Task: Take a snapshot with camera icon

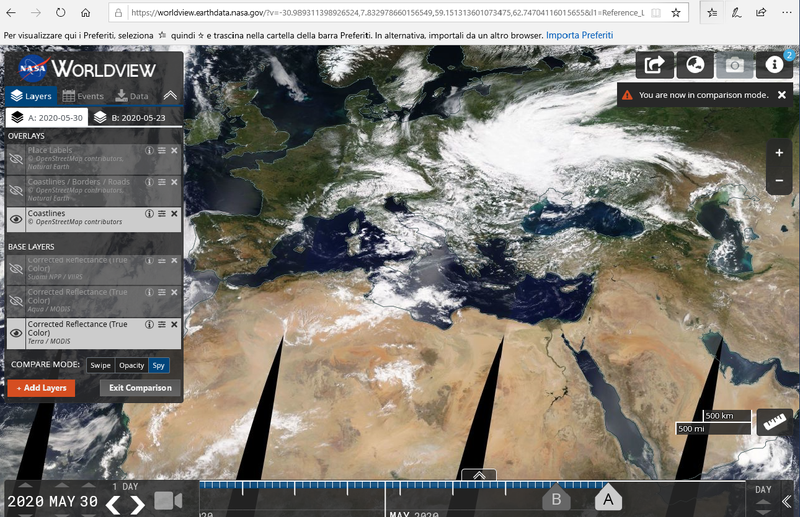Action: coord(735,65)
